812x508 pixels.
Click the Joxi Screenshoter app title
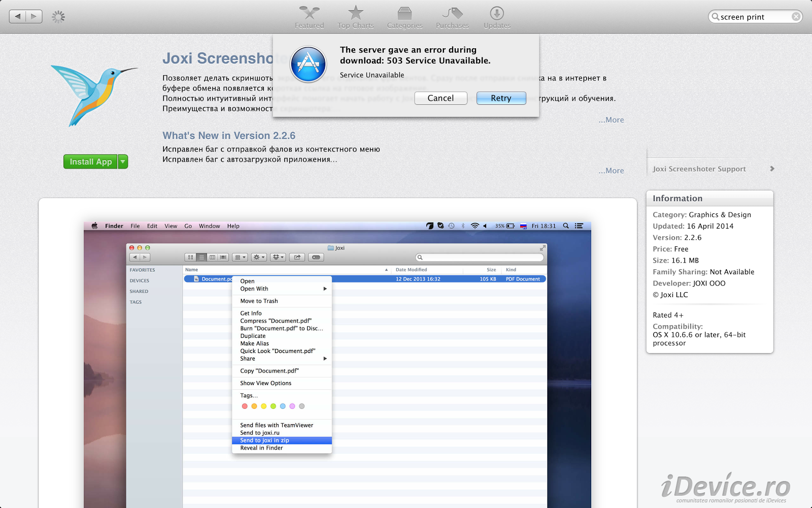[x=217, y=58]
